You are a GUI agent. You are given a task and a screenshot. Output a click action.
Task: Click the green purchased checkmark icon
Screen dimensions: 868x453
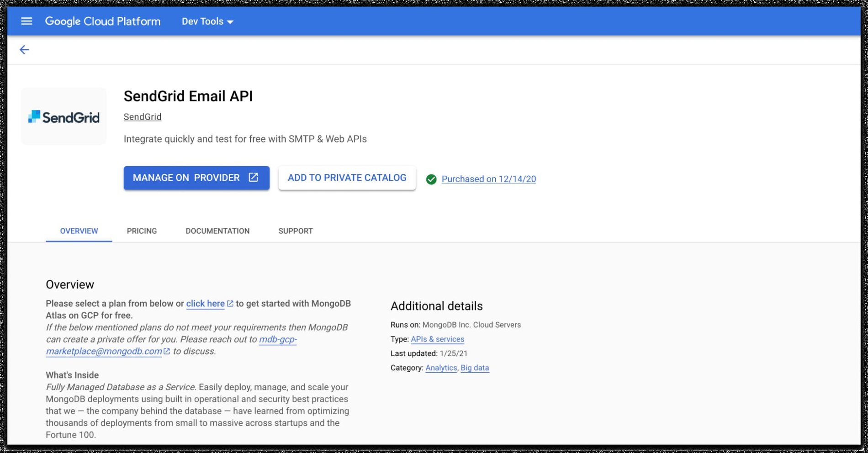431,179
